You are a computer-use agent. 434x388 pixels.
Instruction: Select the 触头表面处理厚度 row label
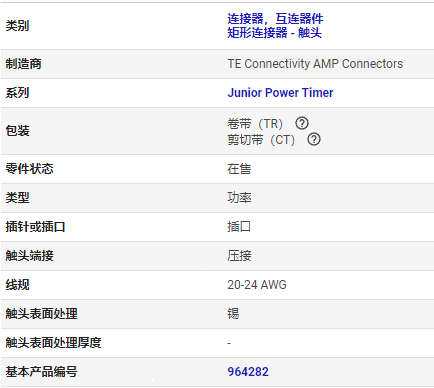(53, 343)
